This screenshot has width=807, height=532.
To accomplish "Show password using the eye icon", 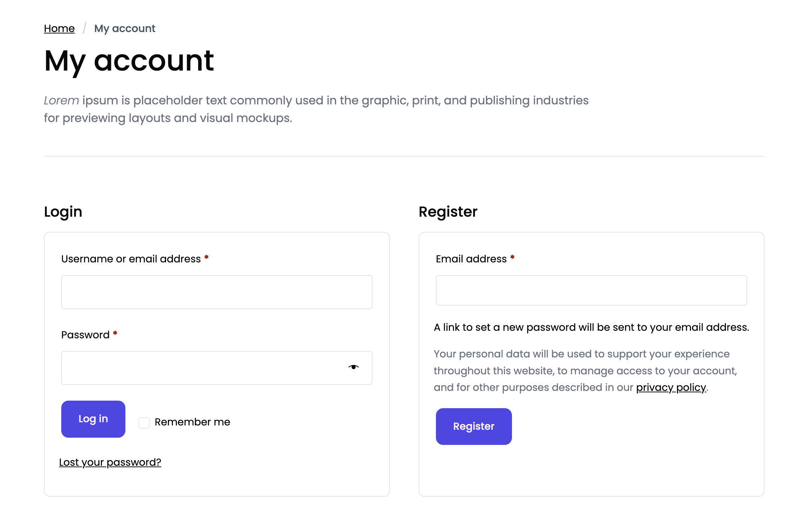I will [353, 367].
